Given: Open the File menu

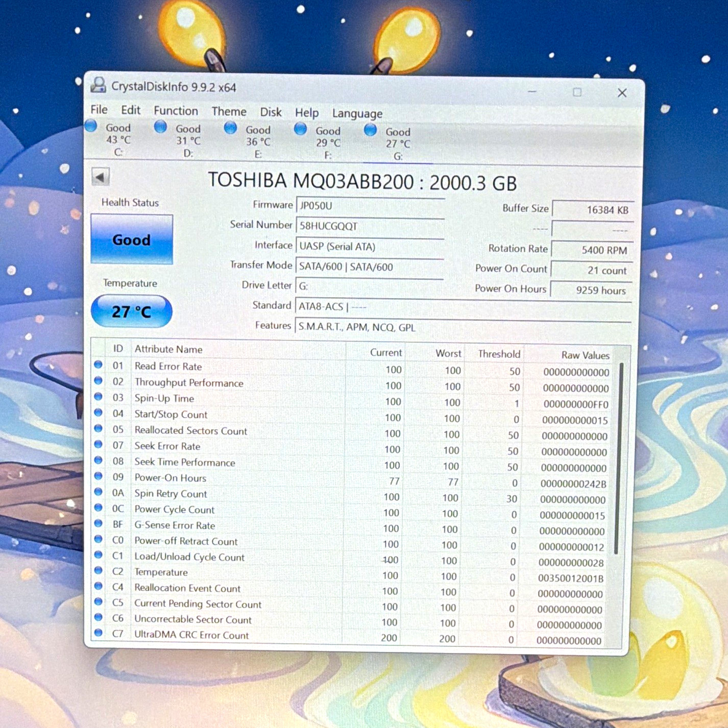Looking at the screenshot, I should (x=99, y=110).
